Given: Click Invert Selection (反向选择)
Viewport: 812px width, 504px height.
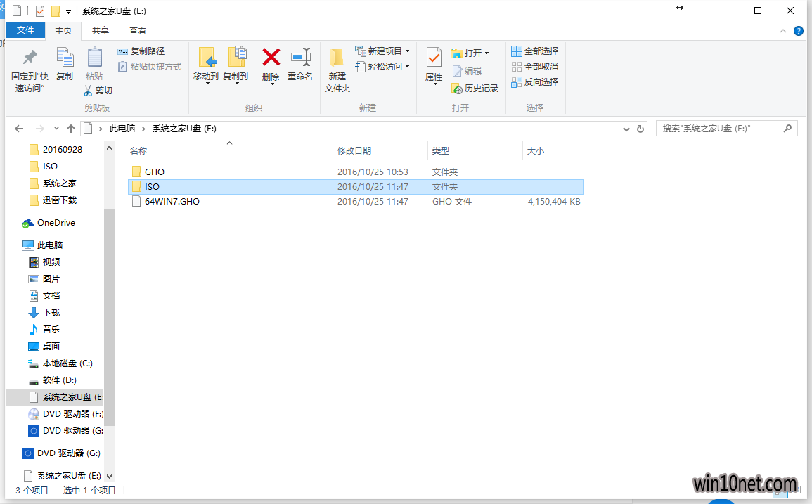Looking at the screenshot, I should click(x=534, y=82).
